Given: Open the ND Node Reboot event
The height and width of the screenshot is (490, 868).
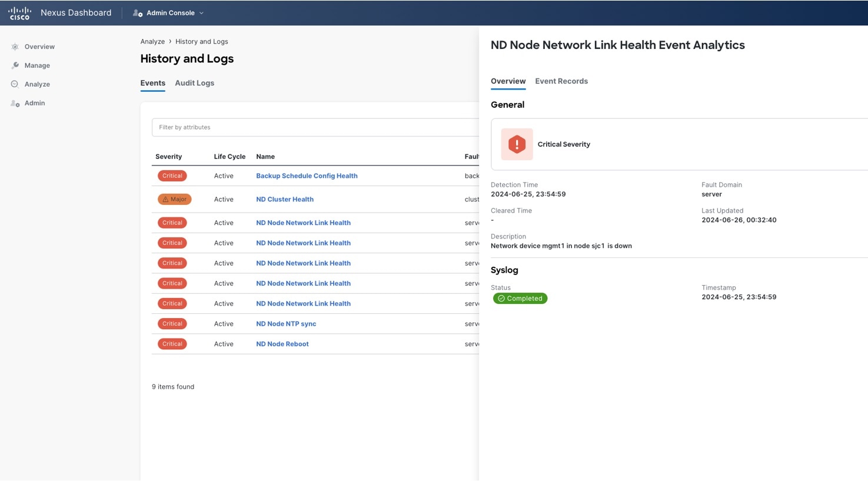Looking at the screenshot, I should coord(282,344).
